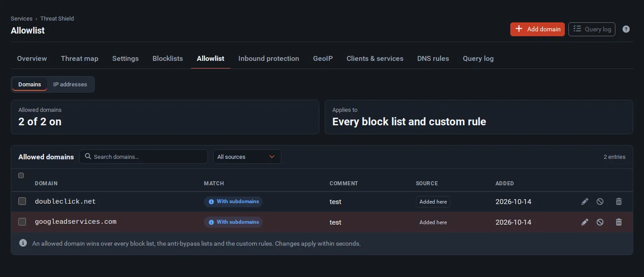Open the Blocklists tab

[x=168, y=59]
